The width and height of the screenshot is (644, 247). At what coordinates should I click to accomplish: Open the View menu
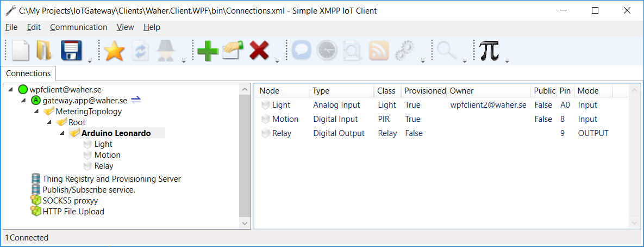click(125, 27)
